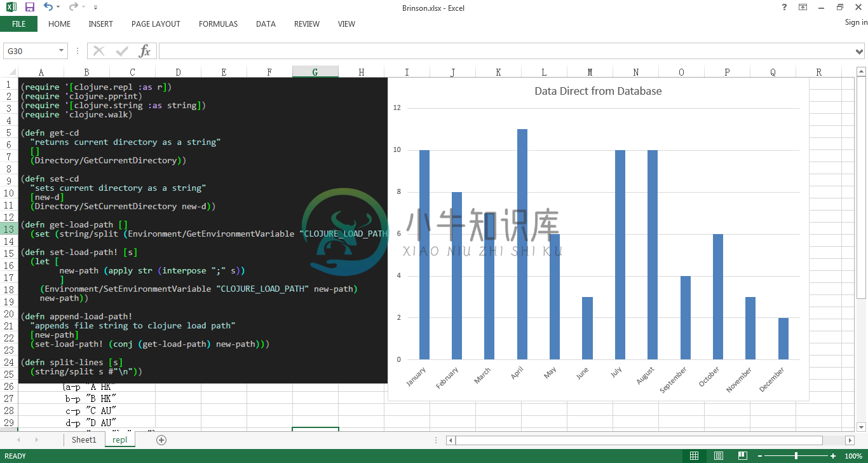Open Ribbon Display Options
This screenshot has width=868, height=463.
click(803, 7)
